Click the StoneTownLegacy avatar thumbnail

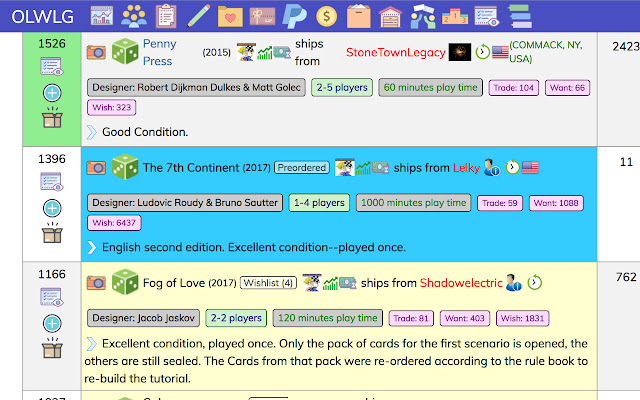[460, 52]
